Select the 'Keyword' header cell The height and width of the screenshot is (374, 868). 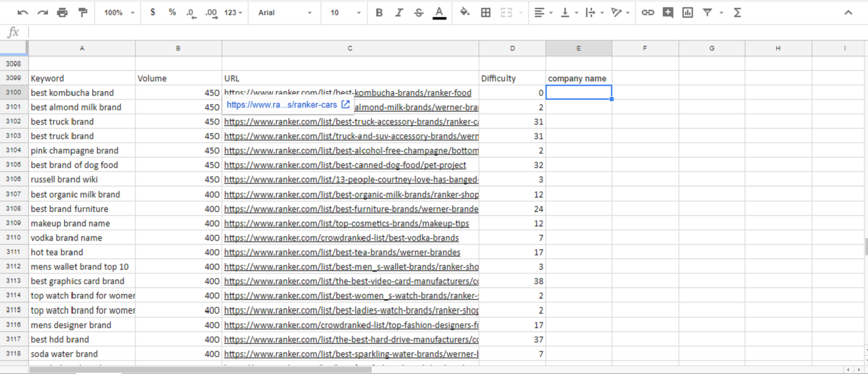tap(82, 78)
